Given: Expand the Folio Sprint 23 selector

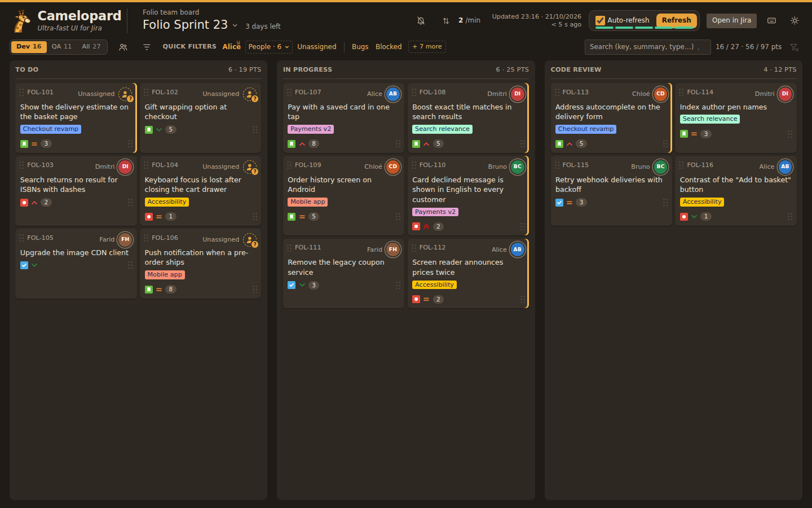Looking at the screenshot, I should point(190,25).
